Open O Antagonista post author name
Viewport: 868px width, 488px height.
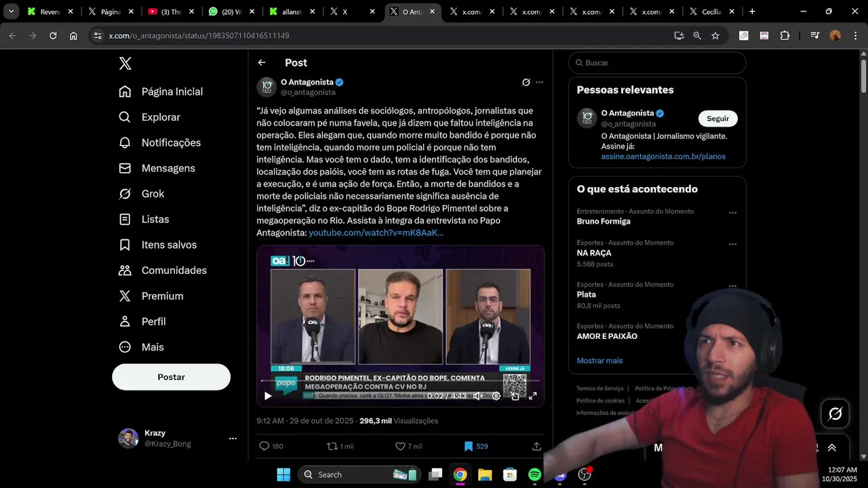click(307, 82)
